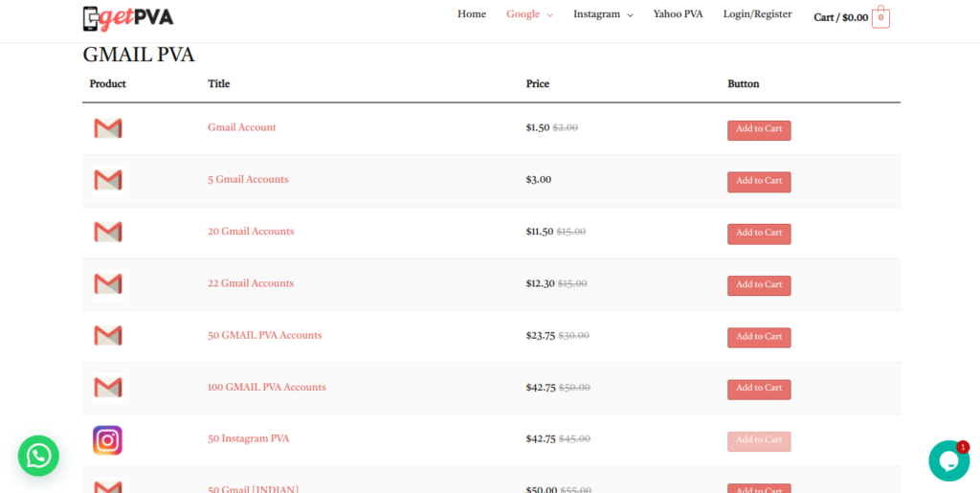Open the 50 Instagram PVA link
This screenshot has height=493, width=980.
click(249, 438)
